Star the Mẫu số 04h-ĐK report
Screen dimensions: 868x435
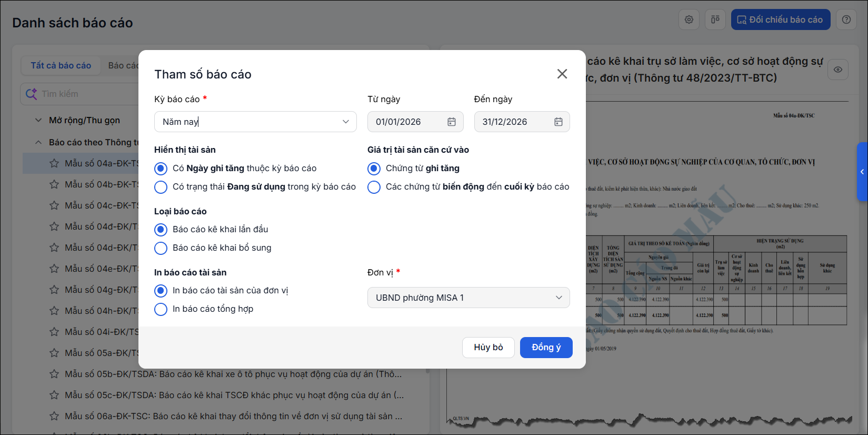point(54,311)
